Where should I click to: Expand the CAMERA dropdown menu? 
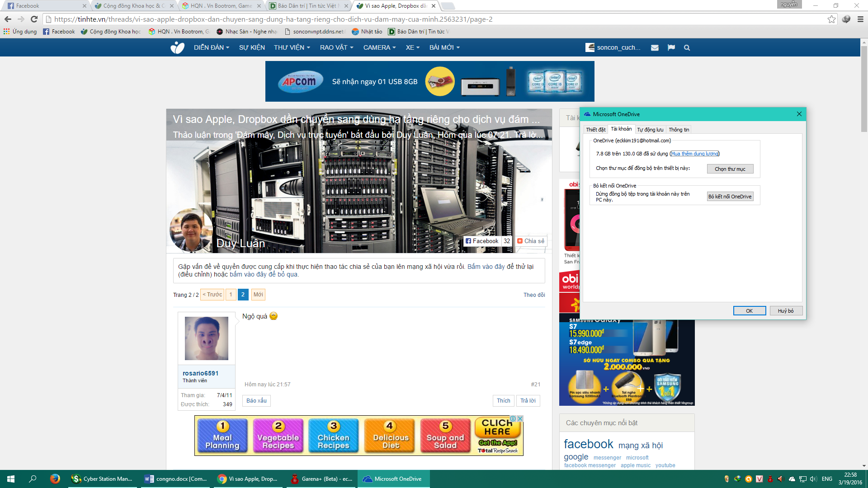click(379, 47)
